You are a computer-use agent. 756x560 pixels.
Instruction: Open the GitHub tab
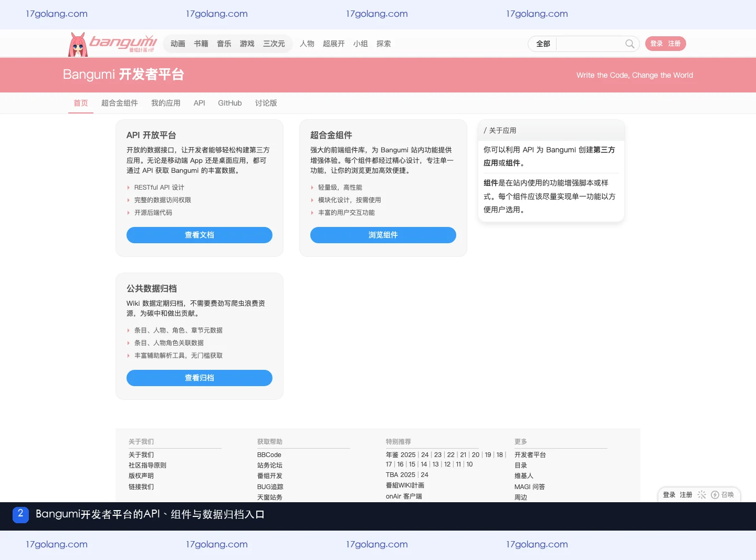pos(229,103)
